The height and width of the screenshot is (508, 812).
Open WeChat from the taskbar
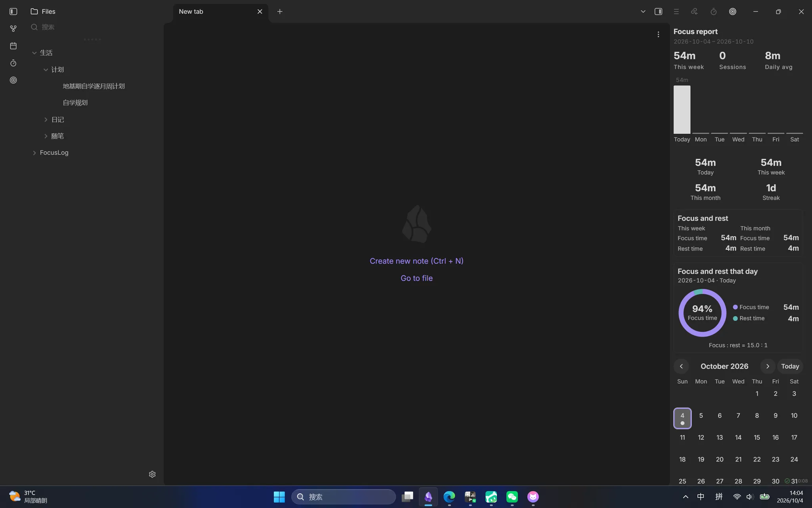(x=512, y=497)
